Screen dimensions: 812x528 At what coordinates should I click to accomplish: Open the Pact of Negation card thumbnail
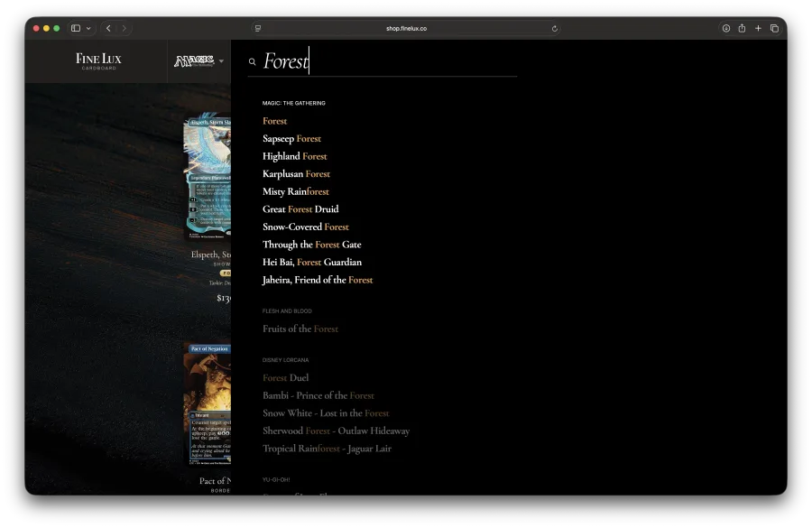(208, 404)
